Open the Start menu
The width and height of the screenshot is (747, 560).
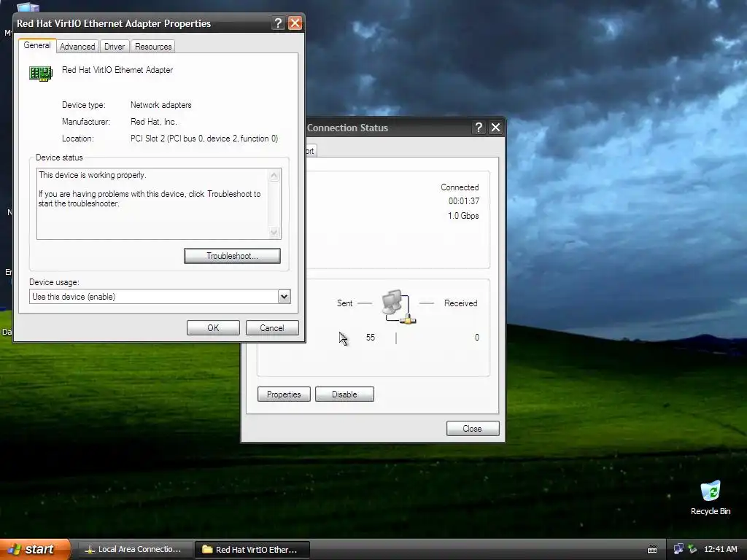coord(35,549)
